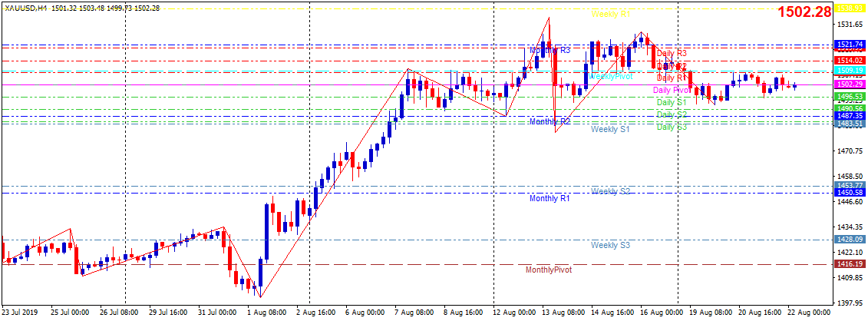This screenshot has height=321, width=868.
Task: Select the Monthly R1 label
Action: [550, 199]
